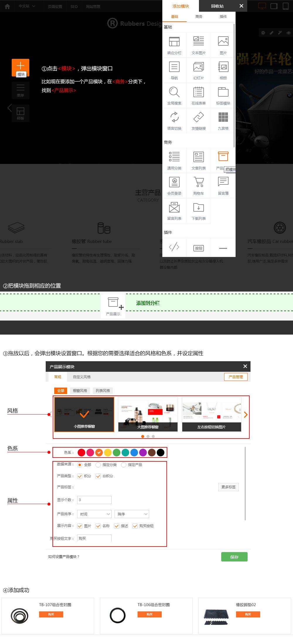Uncheck the 非积分 product type checkbox

pos(98,476)
